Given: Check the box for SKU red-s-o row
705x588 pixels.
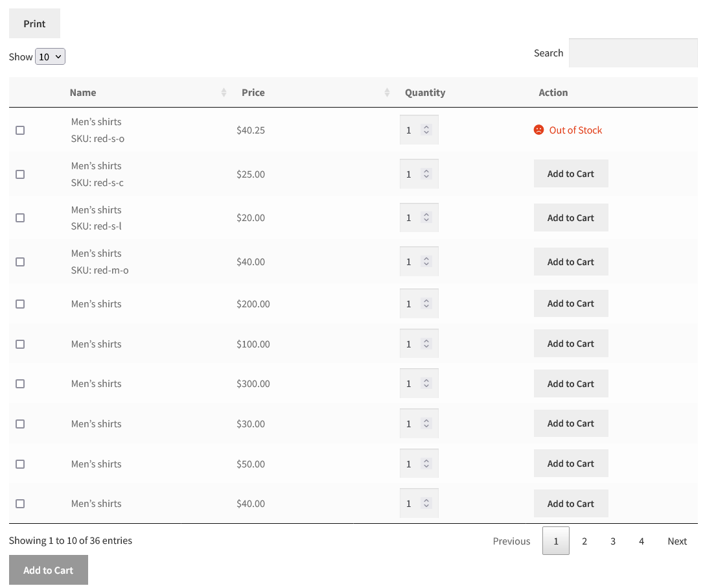Looking at the screenshot, I should pyautogui.click(x=20, y=130).
